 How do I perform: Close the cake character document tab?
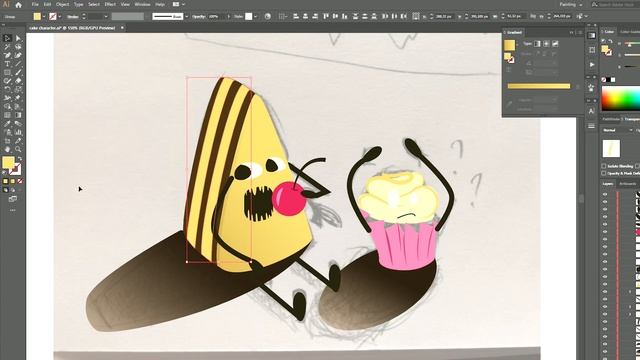pyautogui.click(x=122, y=28)
